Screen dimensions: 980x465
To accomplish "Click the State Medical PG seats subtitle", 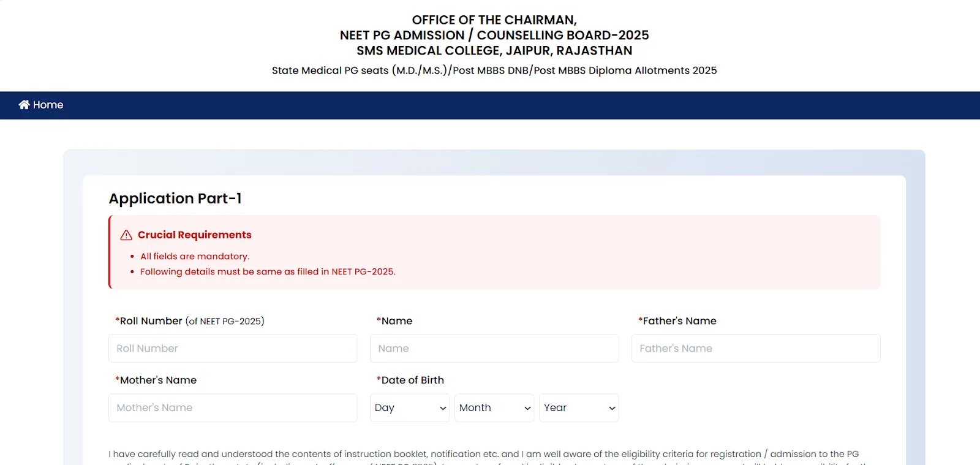I will [x=494, y=70].
